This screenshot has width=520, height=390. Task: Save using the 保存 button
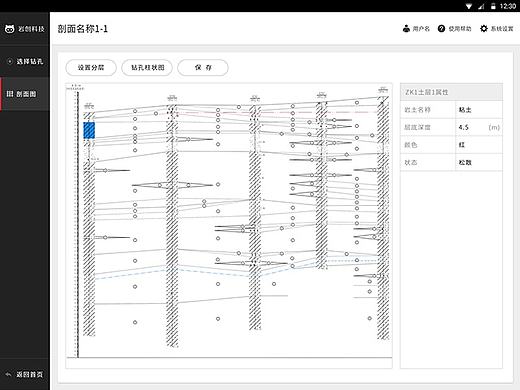pyautogui.click(x=203, y=68)
